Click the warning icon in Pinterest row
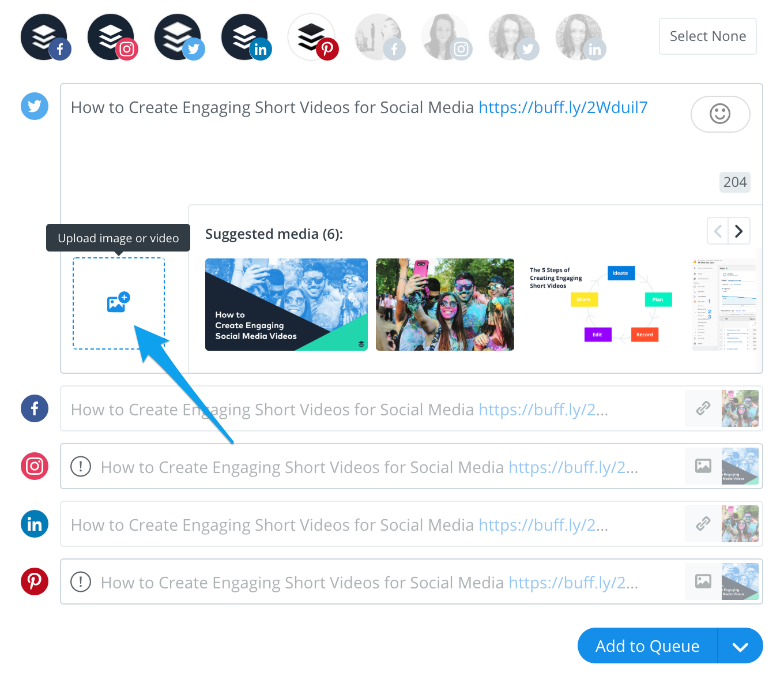Viewport: 784px width, 683px height. coord(81,581)
